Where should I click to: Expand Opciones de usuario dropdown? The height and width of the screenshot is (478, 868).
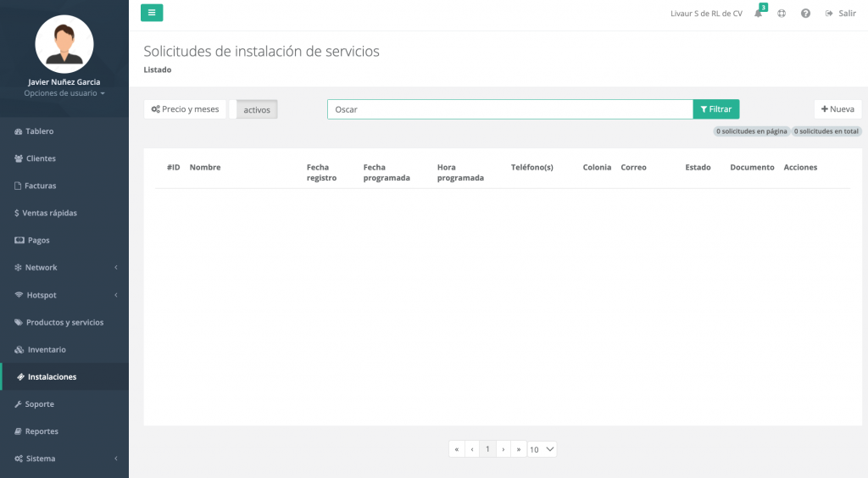point(64,93)
